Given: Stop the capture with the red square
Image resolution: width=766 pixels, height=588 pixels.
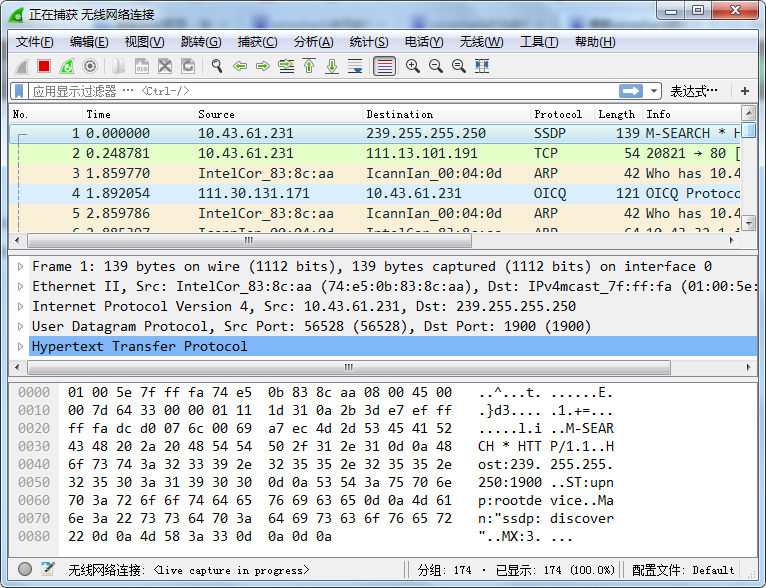Looking at the screenshot, I should [x=44, y=66].
